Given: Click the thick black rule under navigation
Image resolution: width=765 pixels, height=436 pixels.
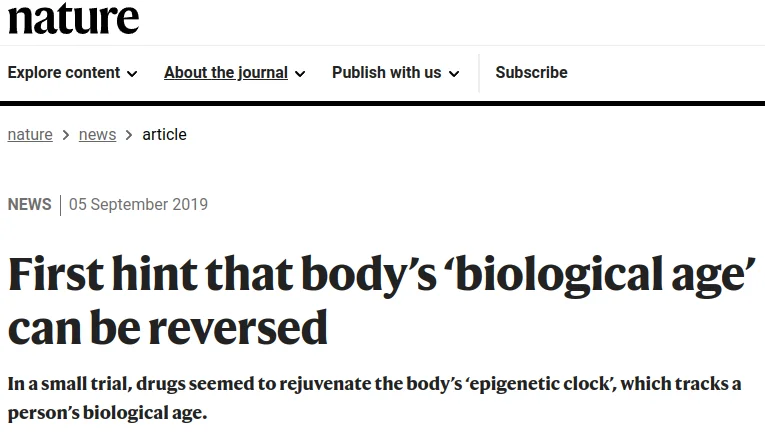Looking at the screenshot, I should coord(382,103).
